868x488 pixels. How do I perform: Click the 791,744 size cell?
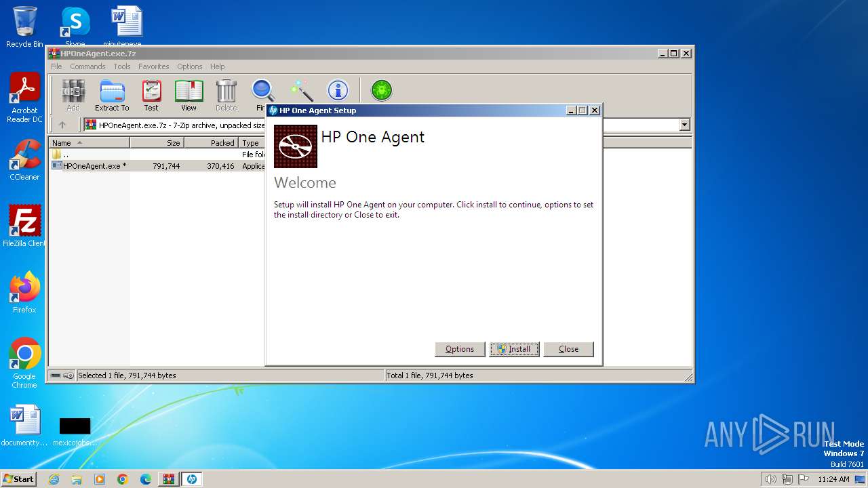point(166,166)
